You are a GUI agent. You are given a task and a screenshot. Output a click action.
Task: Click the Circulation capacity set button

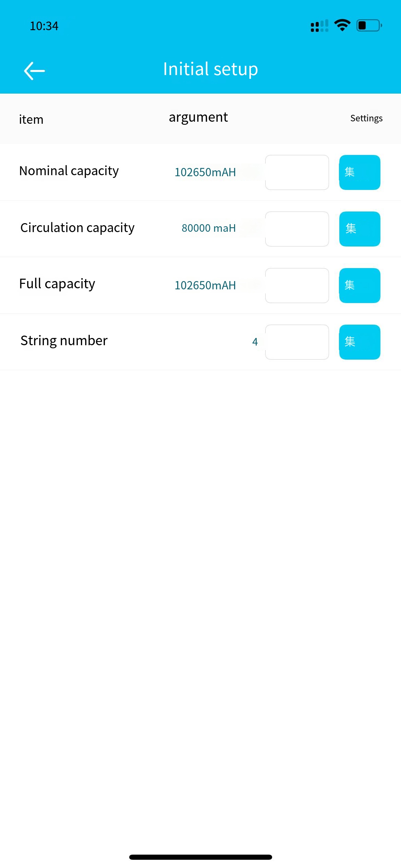pyautogui.click(x=360, y=229)
